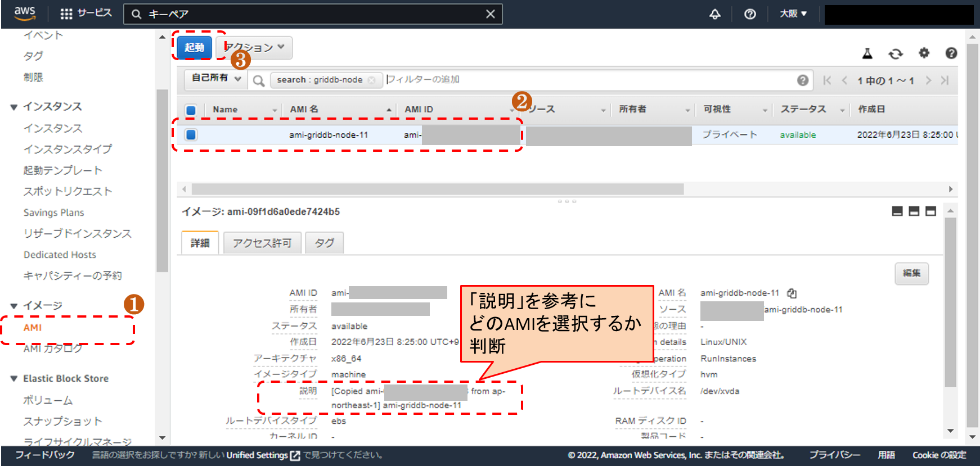The image size is (980, 466).
Task: Click the copy icon next to ami-griddb-node-11 name
Action: pyautogui.click(x=792, y=293)
